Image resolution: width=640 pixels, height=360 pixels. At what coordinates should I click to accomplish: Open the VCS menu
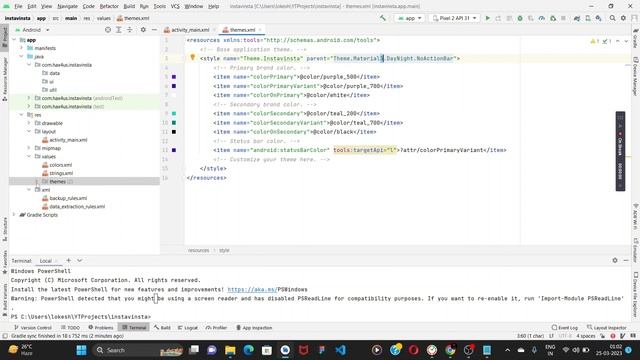click(x=175, y=6)
